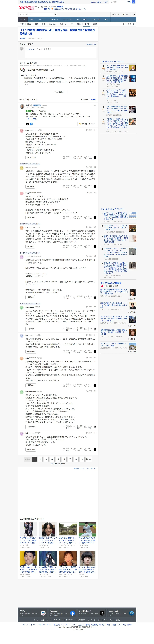Share 鈴木洋仁's comment on X
The image size is (154, 644).
[27, 124]
